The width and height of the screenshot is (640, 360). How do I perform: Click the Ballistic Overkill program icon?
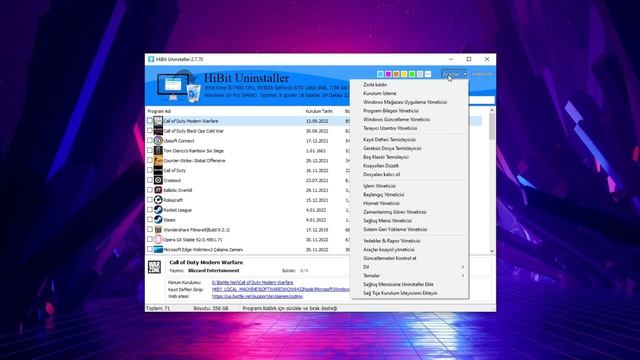158,190
